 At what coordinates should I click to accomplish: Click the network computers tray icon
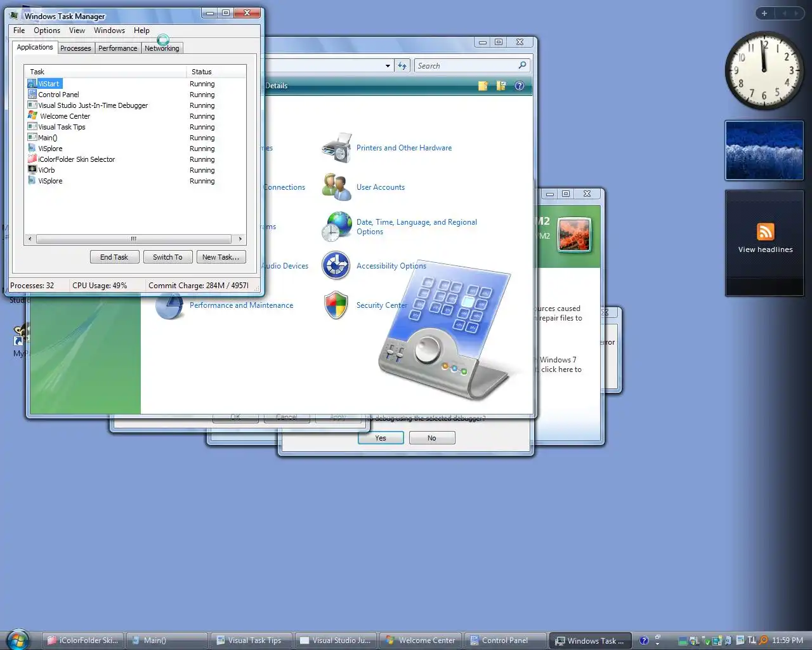[x=695, y=641]
